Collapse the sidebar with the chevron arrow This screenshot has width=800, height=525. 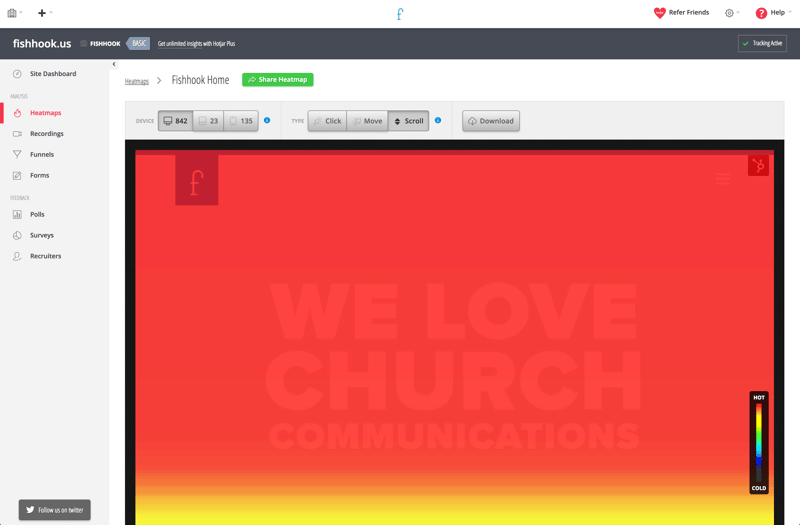[114, 64]
